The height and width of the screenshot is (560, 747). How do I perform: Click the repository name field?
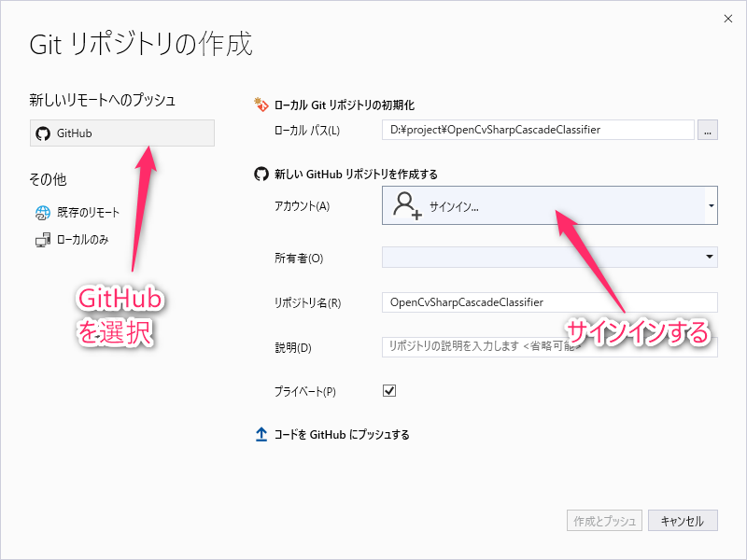[550, 302]
